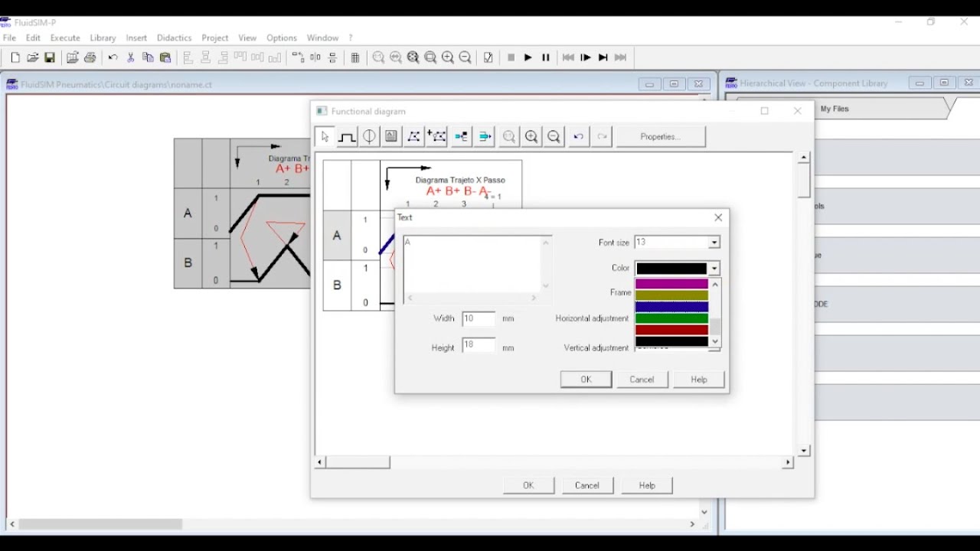Zoom in within the Functional diagram toolbar

click(531, 136)
